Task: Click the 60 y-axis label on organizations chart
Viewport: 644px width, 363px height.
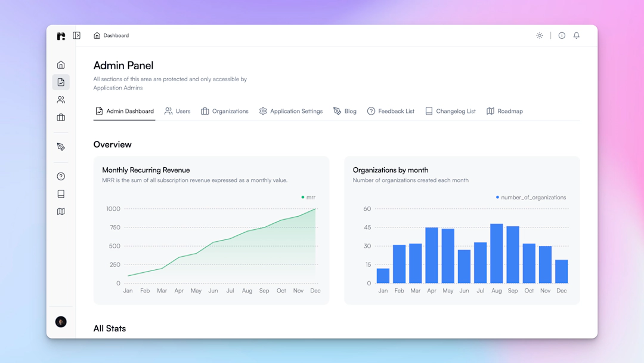Action: [x=367, y=209]
